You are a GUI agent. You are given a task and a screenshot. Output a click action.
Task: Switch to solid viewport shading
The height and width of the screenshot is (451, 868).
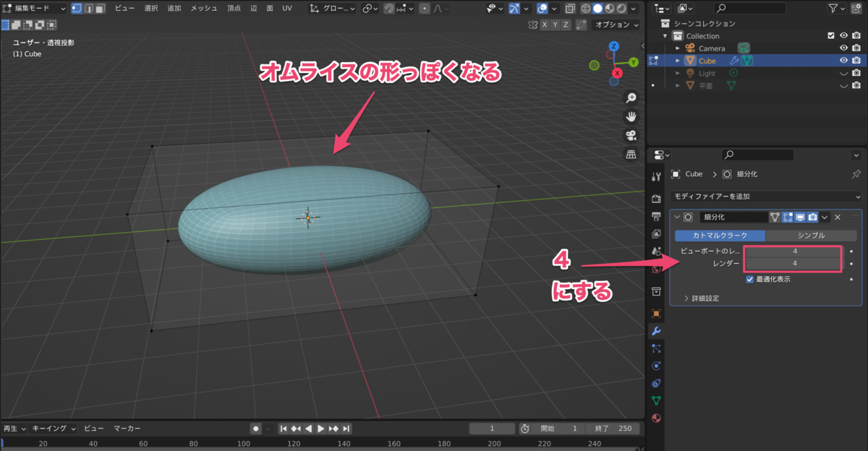coord(598,9)
